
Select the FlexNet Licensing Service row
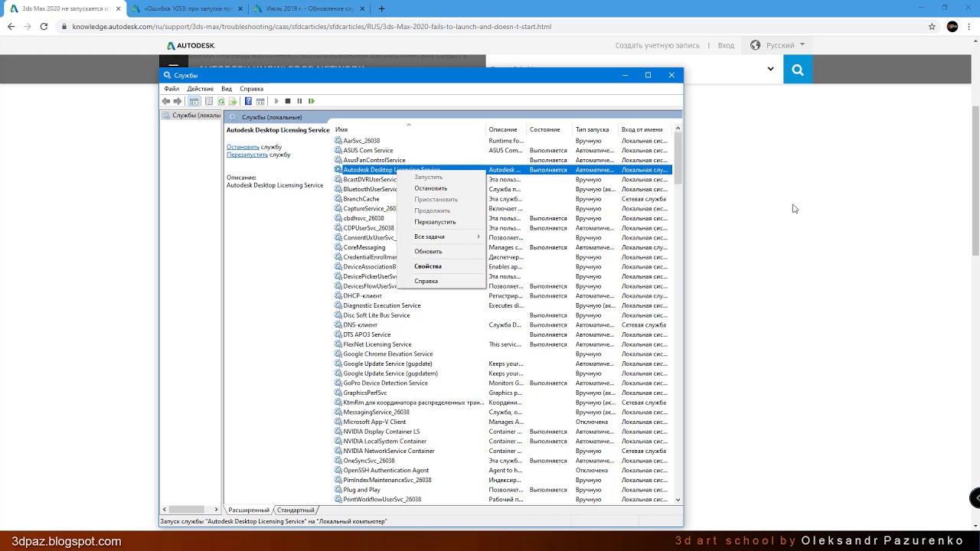(x=502, y=344)
